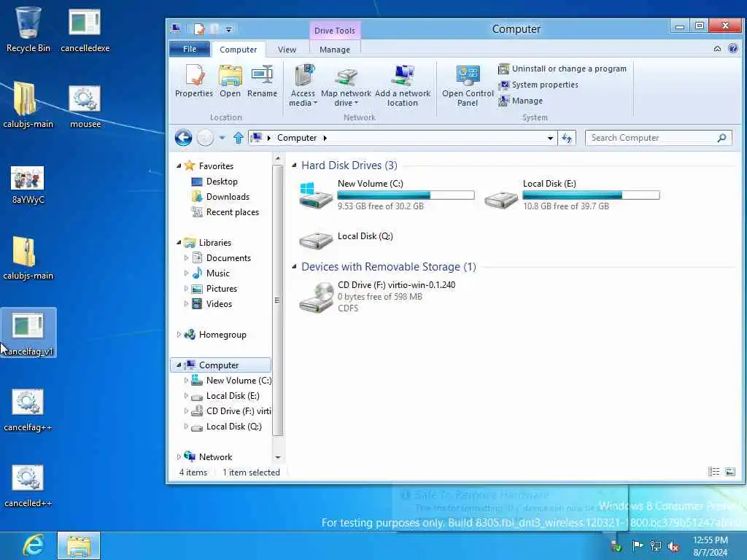Click the Forward navigation arrow

point(205,138)
